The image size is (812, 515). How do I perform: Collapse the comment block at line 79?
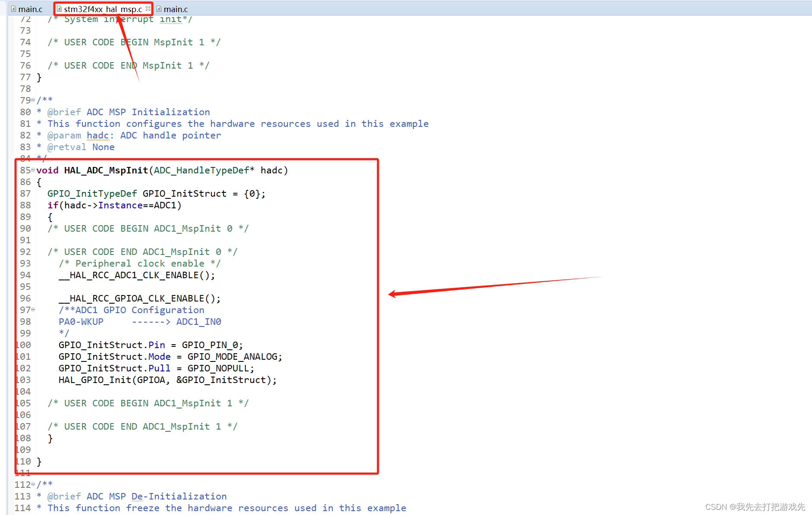pos(33,100)
